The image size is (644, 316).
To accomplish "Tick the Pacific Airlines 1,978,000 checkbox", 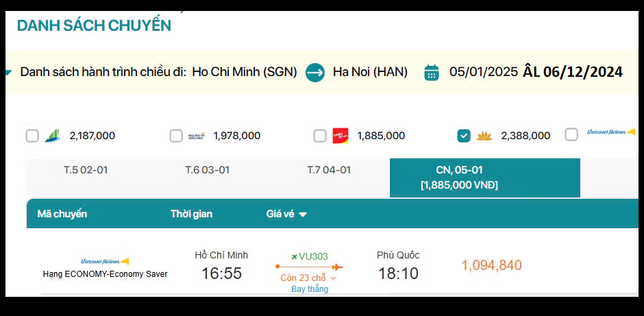I will click(x=176, y=136).
